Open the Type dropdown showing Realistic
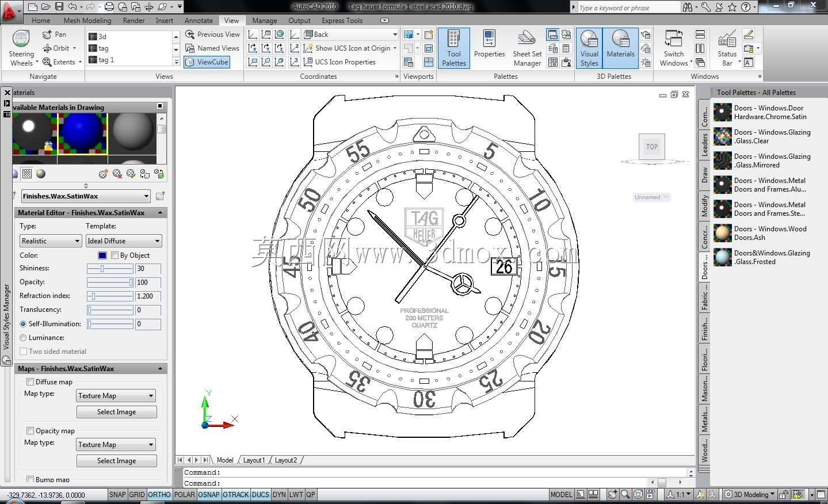 coord(51,241)
